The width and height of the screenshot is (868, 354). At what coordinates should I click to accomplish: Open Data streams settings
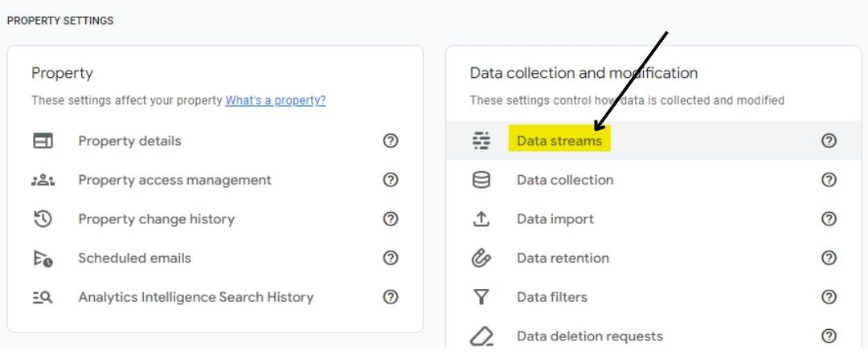tap(559, 141)
